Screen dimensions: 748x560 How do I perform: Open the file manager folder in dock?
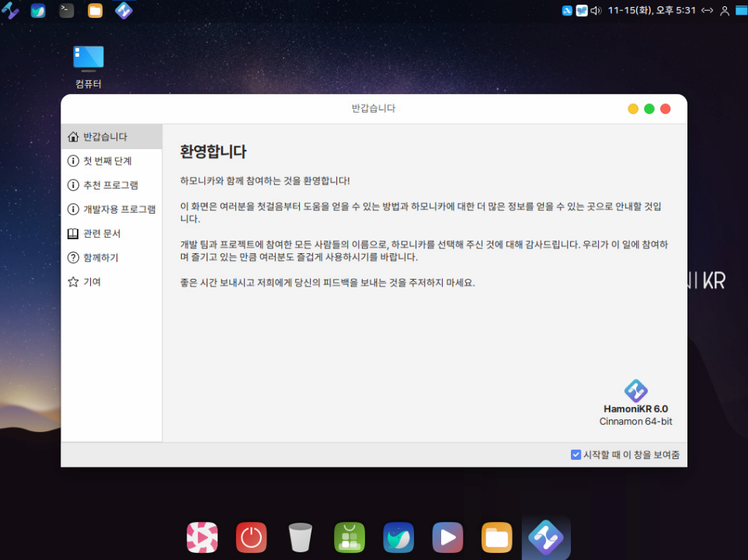tap(496, 537)
